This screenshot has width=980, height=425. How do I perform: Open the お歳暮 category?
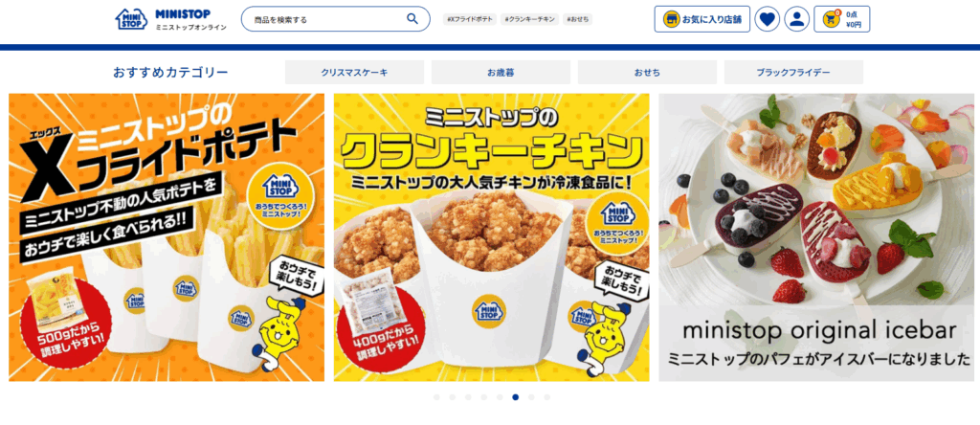click(501, 72)
